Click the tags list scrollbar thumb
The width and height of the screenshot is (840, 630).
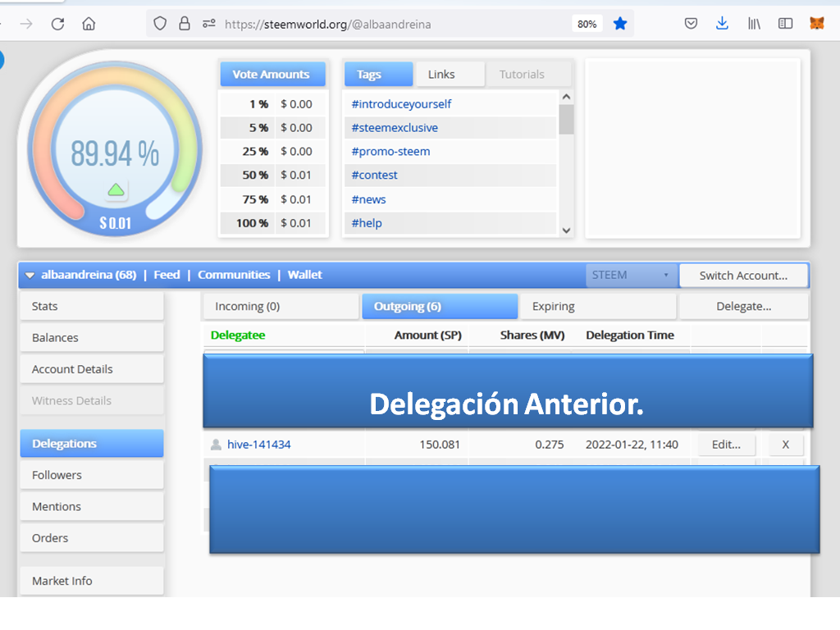point(566,120)
